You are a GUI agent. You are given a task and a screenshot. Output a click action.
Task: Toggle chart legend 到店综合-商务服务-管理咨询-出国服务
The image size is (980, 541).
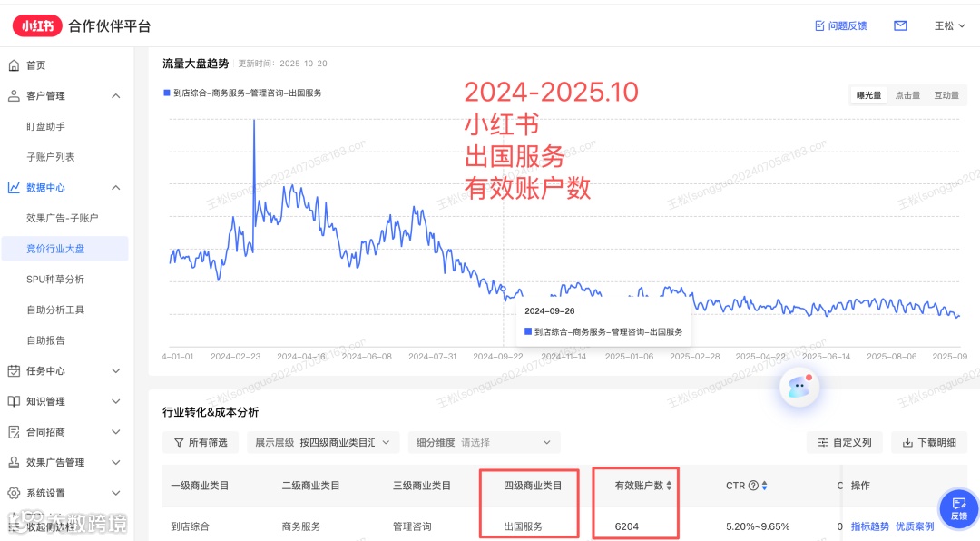pos(242,93)
